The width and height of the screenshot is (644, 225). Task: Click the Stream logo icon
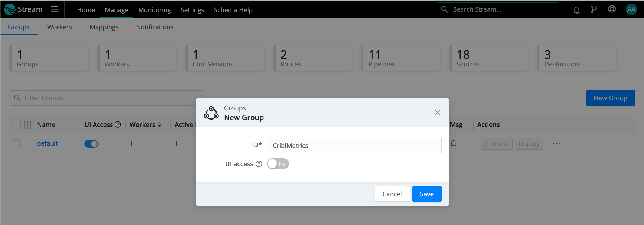click(x=10, y=9)
